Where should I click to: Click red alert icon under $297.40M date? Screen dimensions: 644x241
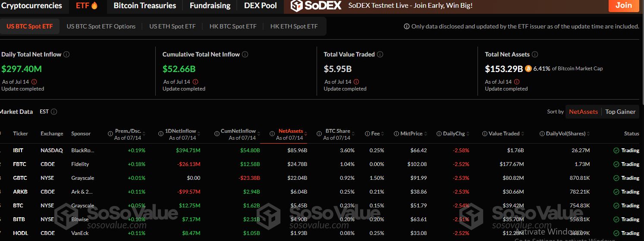34,81
